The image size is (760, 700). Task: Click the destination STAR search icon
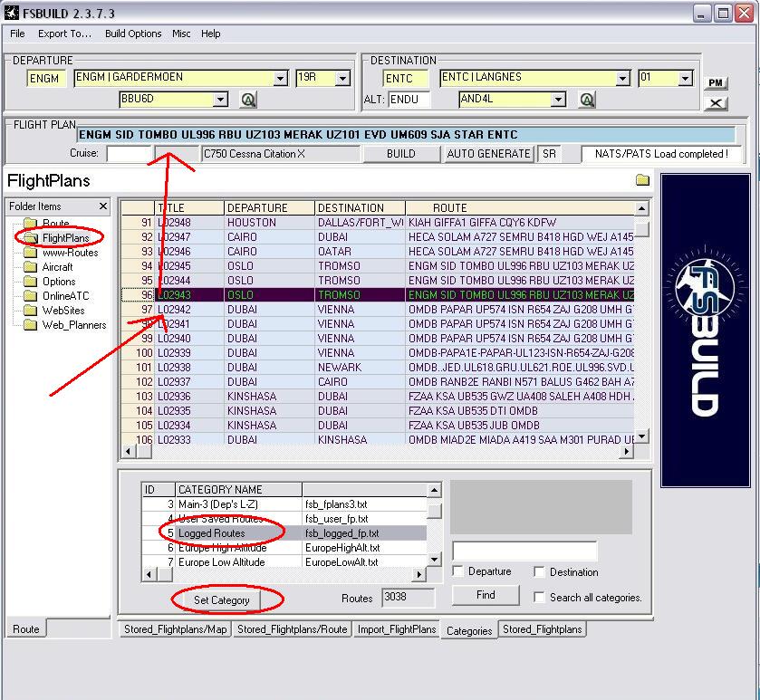[x=586, y=100]
